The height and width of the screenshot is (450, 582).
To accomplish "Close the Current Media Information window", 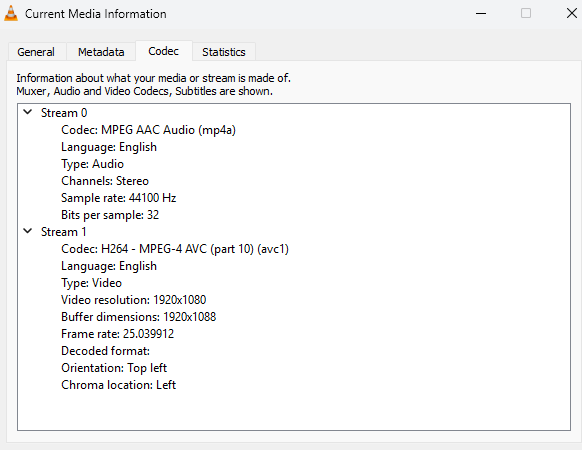I will pyautogui.click(x=572, y=13).
